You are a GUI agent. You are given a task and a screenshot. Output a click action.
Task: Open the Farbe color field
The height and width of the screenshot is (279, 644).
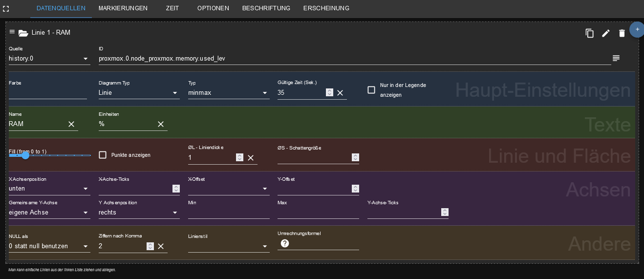pyautogui.click(x=48, y=93)
